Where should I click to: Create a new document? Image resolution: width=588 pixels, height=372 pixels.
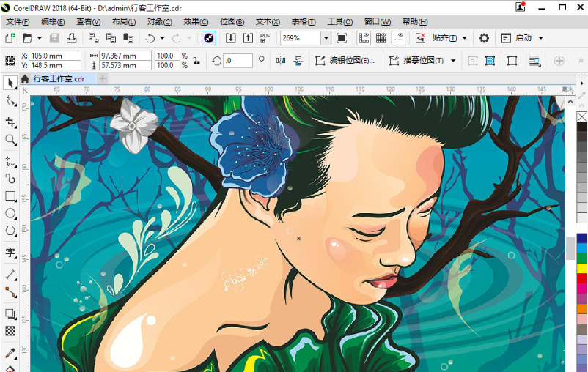[x=10, y=38]
